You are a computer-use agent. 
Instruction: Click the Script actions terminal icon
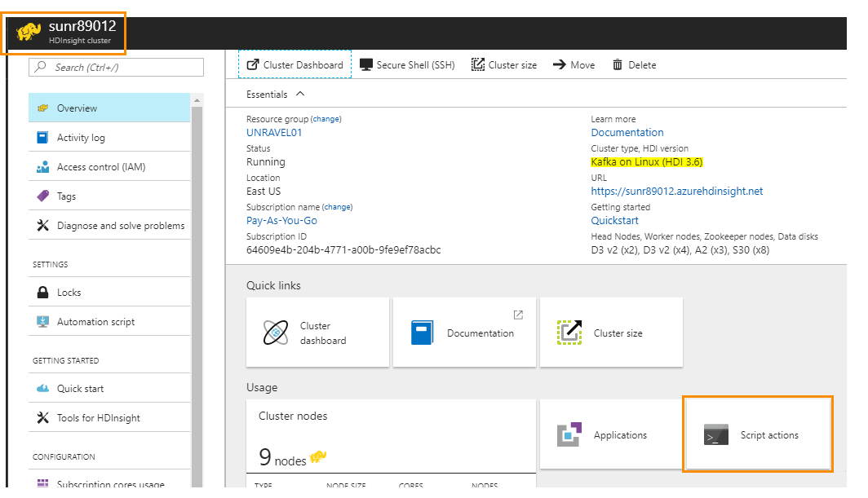(715, 434)
